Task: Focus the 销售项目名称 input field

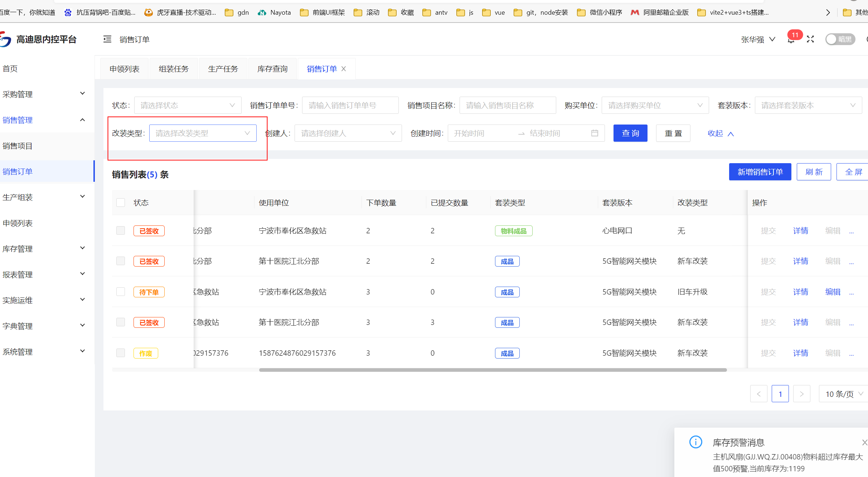Action: 508,105
